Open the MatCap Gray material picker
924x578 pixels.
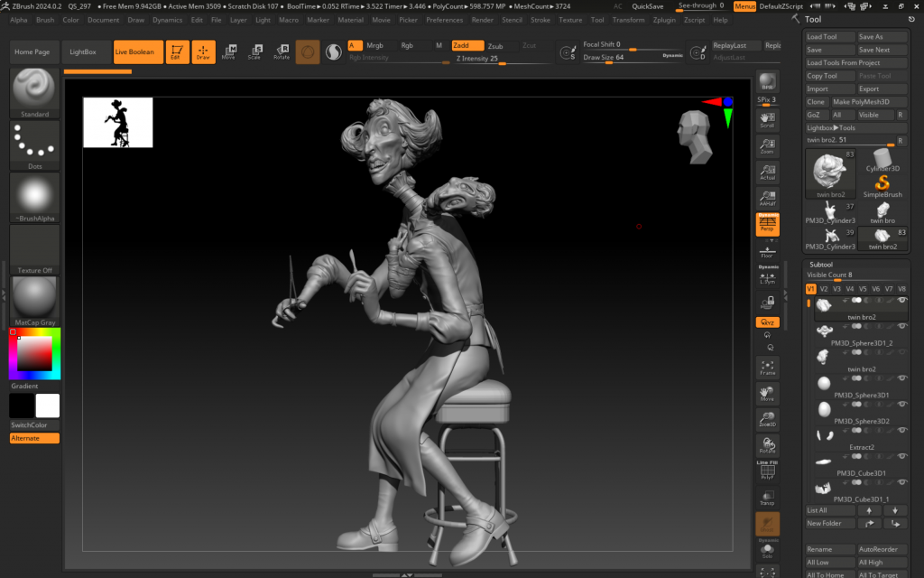pyautogui.click(x=34, y=301)
